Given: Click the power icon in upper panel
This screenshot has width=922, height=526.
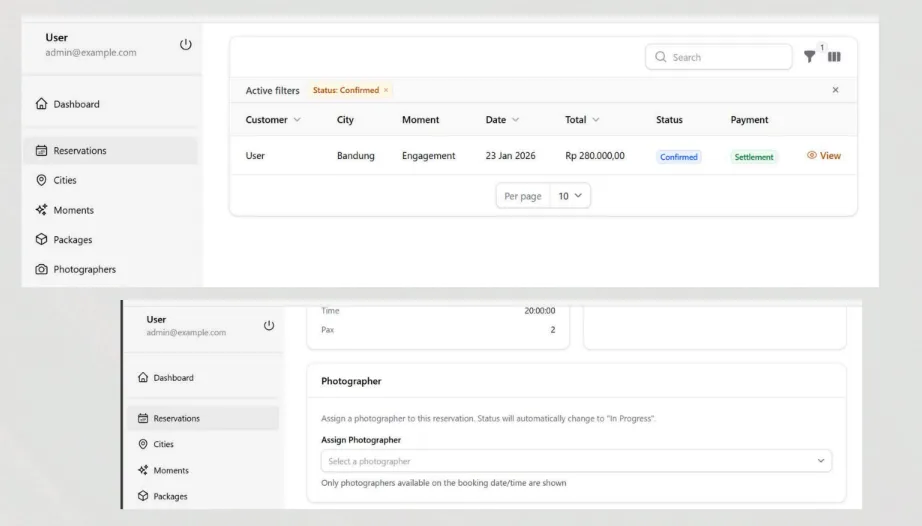Looking at the screenshot, I should click(185, 45).
